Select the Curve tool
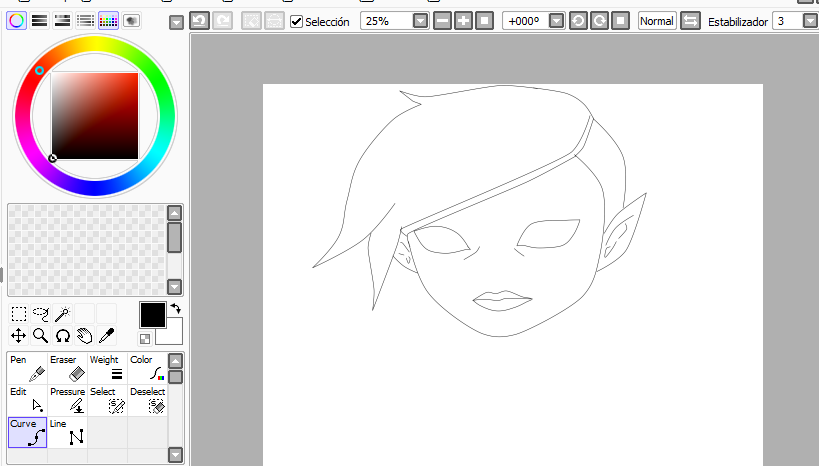Screen dimensions: 819x466 (28, 432)
